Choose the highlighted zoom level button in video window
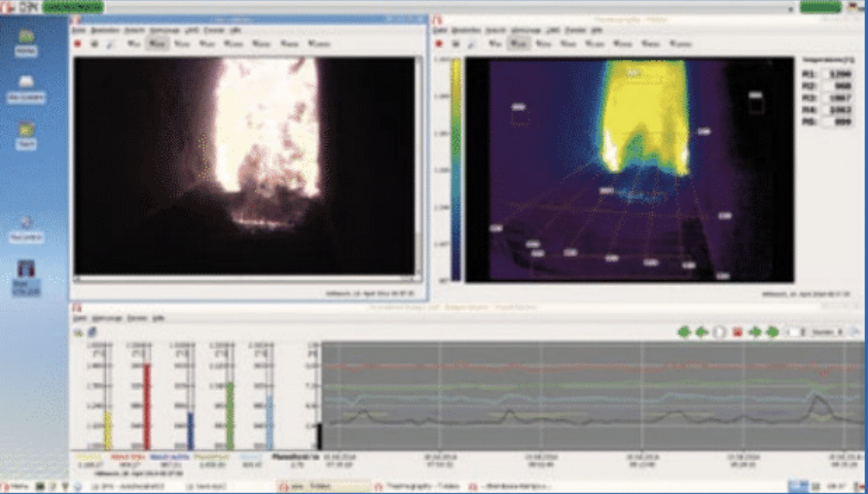The width and height of the screenshot is (868, 494). click(x=158, y=44)
